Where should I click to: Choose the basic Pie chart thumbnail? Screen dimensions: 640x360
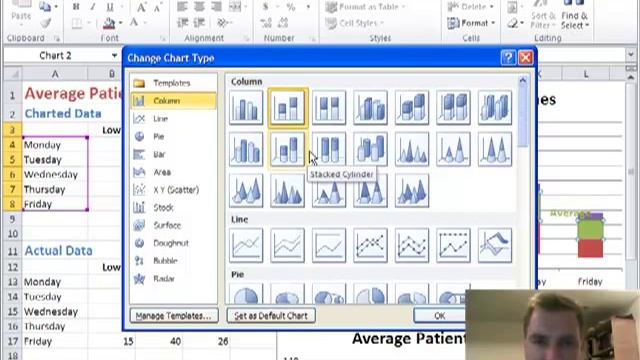click(246, 294)
